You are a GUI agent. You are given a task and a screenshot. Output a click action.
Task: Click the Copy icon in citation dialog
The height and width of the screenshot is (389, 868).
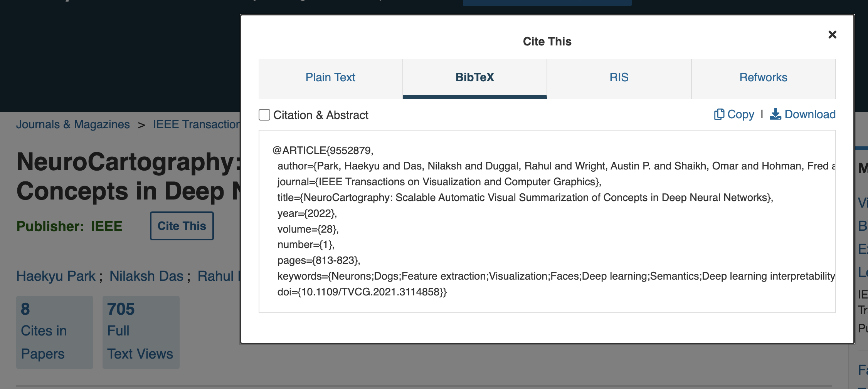pos(719,114)
